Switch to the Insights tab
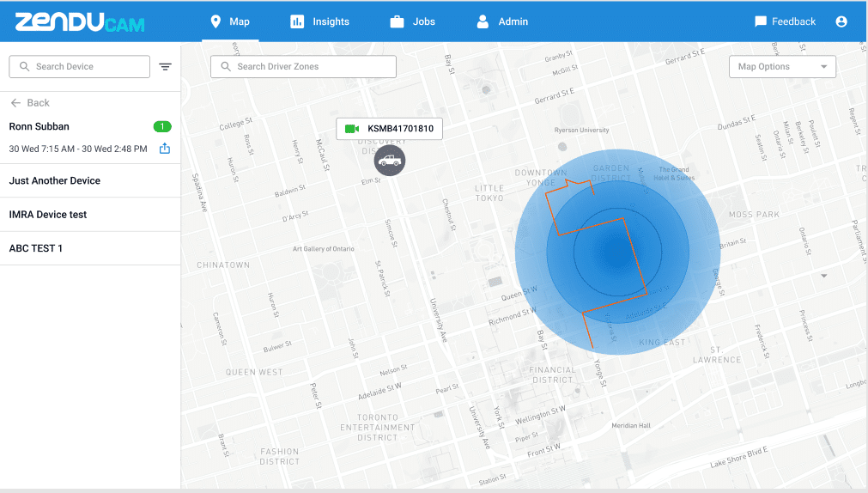868x493 pixels. 320,21
